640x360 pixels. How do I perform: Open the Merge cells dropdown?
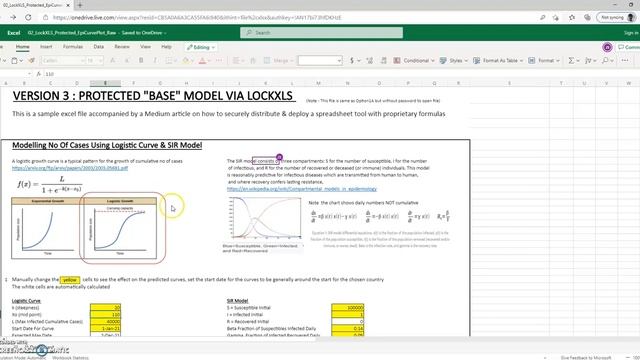278,60
